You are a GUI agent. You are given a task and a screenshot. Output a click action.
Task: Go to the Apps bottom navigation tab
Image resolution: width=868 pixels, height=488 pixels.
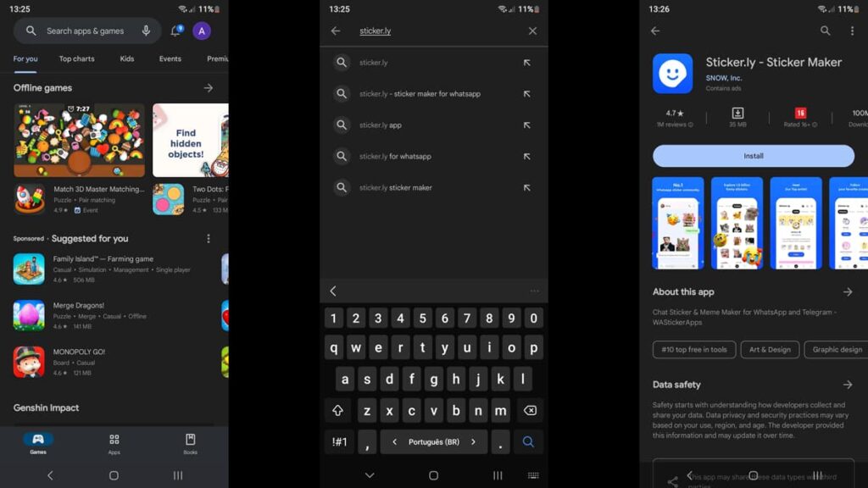pyautogui.click(x=114, y=444)
